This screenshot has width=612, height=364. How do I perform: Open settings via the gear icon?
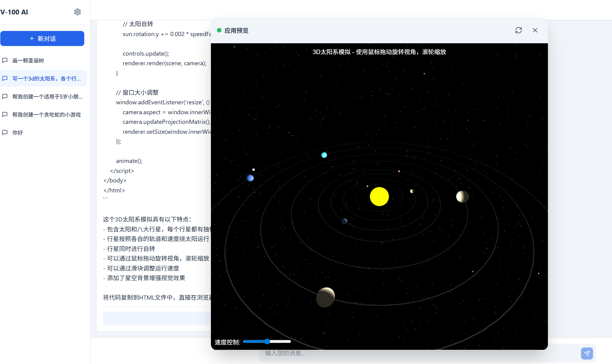(x=77, y=12)
